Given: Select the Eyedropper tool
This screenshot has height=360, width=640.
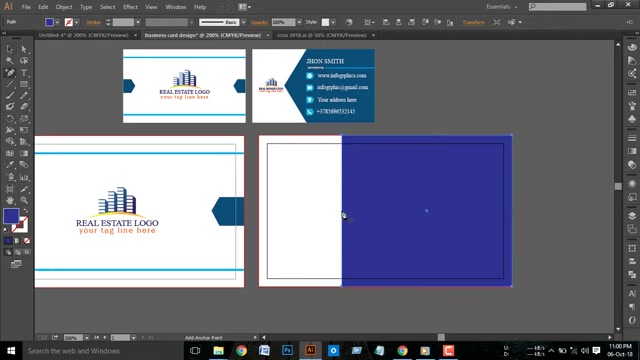Looking at the screenshot, I should coord(10,165).
